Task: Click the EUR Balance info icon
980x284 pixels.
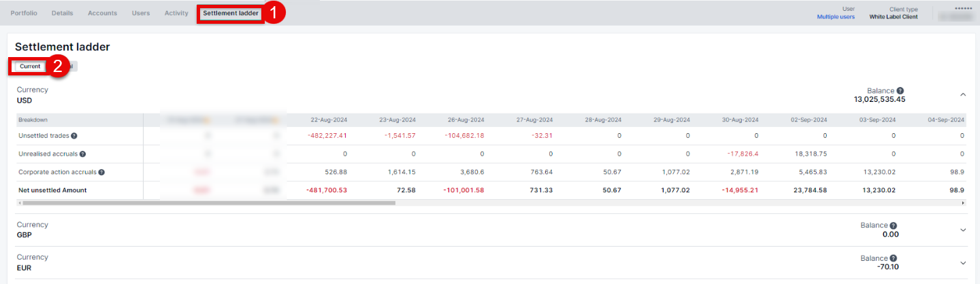Action: (x=893, y=258)
